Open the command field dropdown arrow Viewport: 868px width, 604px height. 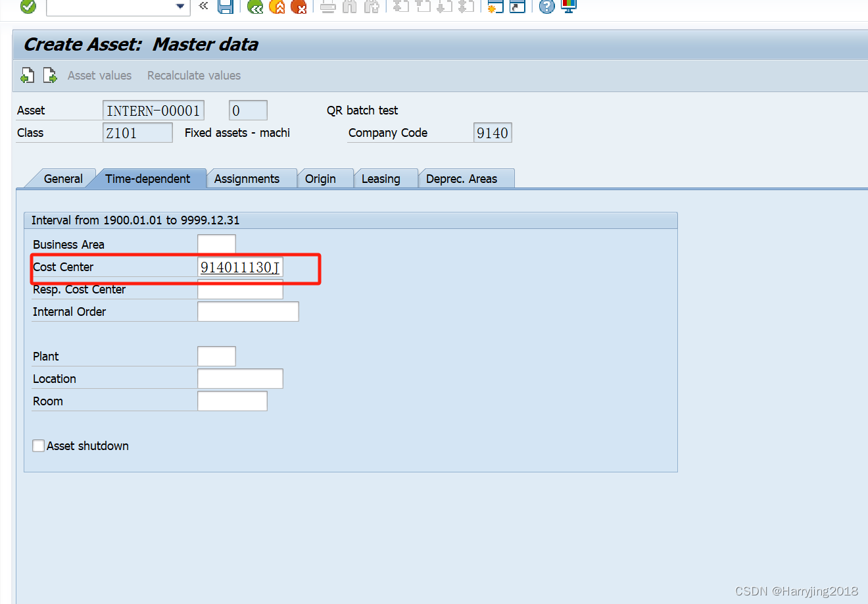tap(180, 7)
